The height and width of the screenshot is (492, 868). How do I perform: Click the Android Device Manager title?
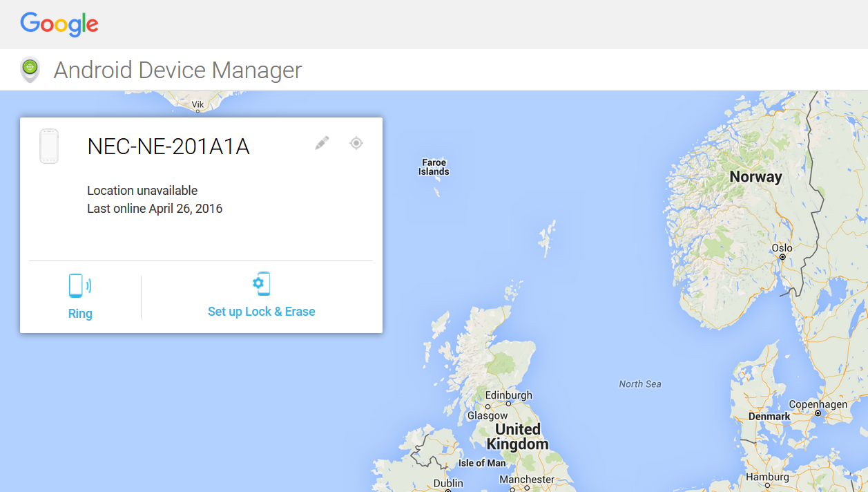178,70
